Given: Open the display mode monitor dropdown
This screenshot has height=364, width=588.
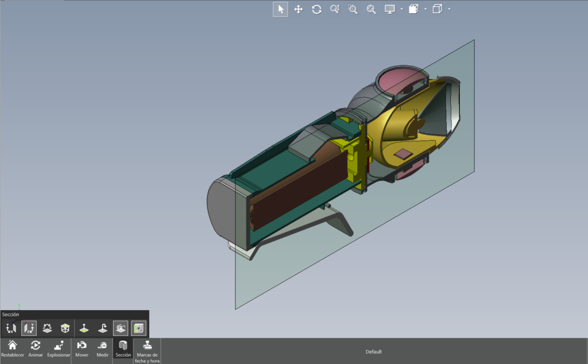Looking at the screenshot, I should pos(402,9).
